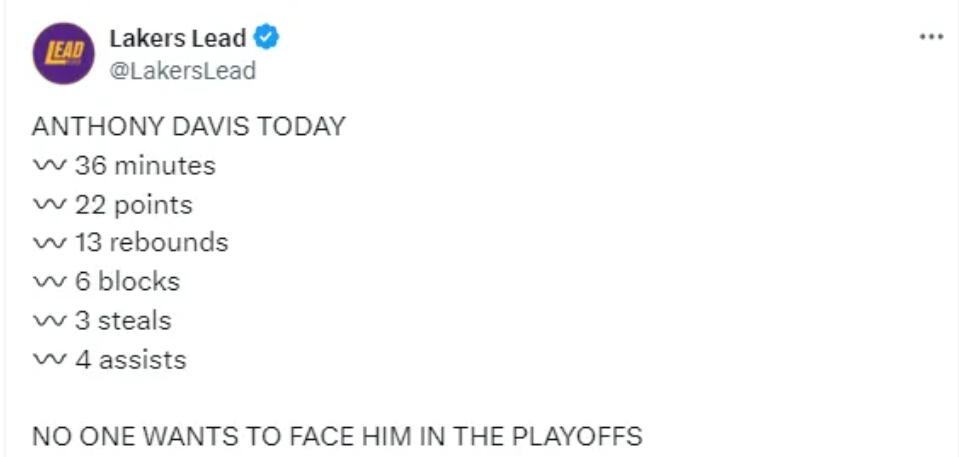Click the wavy emoji beside 36 minutes
Viewport: 959px width, 457px height.
(x=50, y=165)
